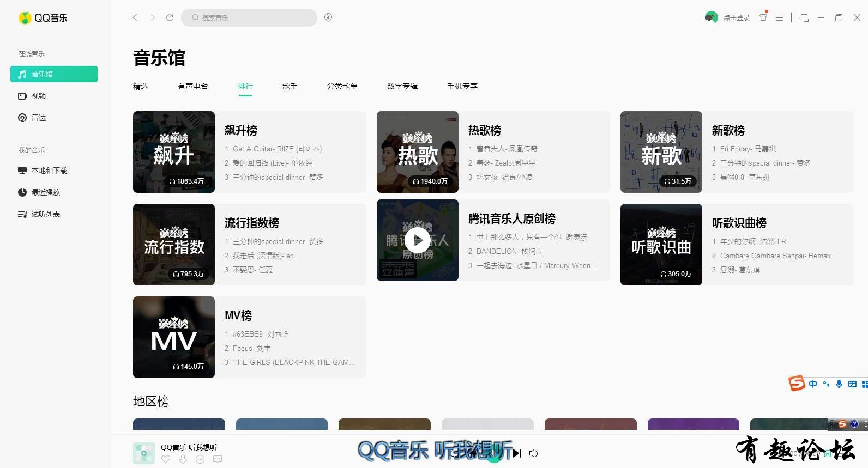Click song 奢香夫人- 凤凰传奇
Screen dimensions: 868x468
tap(507, 149)
